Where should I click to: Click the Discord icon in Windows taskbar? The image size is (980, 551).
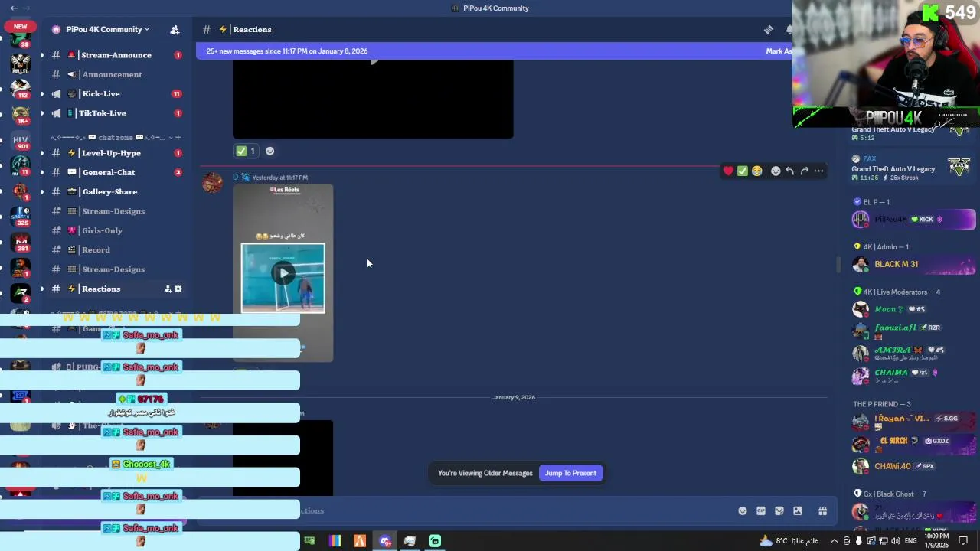385,541
